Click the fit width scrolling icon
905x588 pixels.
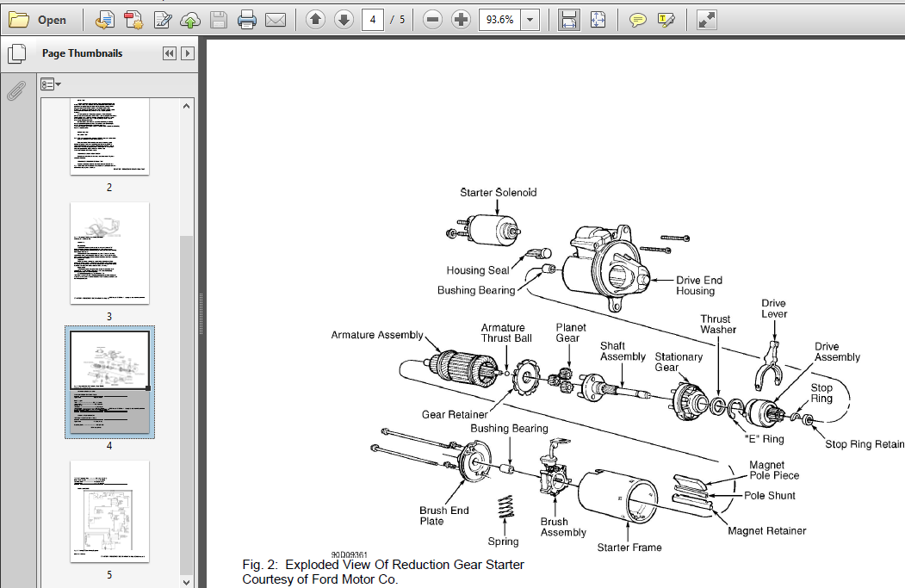[569, 20]
